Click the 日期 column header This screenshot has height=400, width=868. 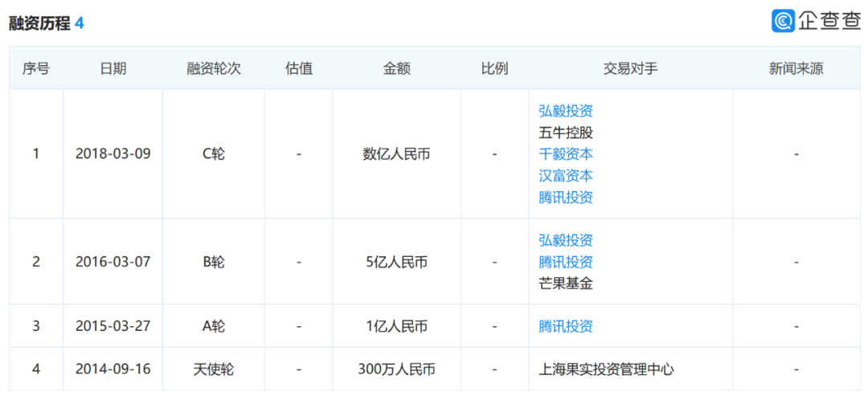click(113, 68)
